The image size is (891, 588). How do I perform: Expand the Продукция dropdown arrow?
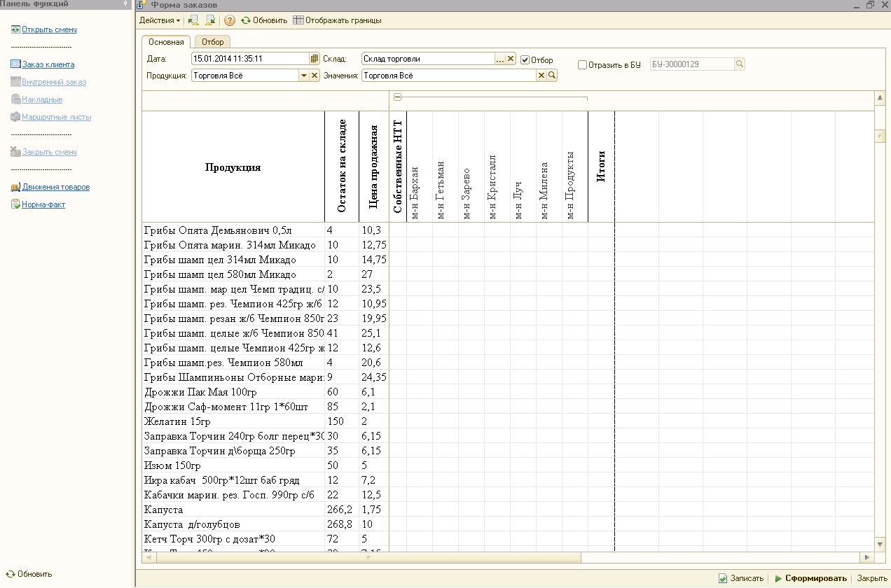coord(304,76)
